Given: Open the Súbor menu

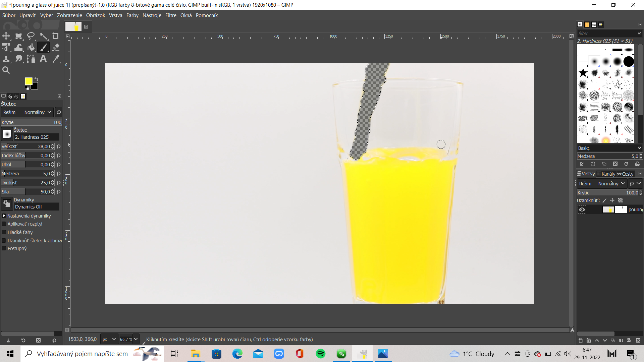Looking at the screenshot, I should click(9, 15).
